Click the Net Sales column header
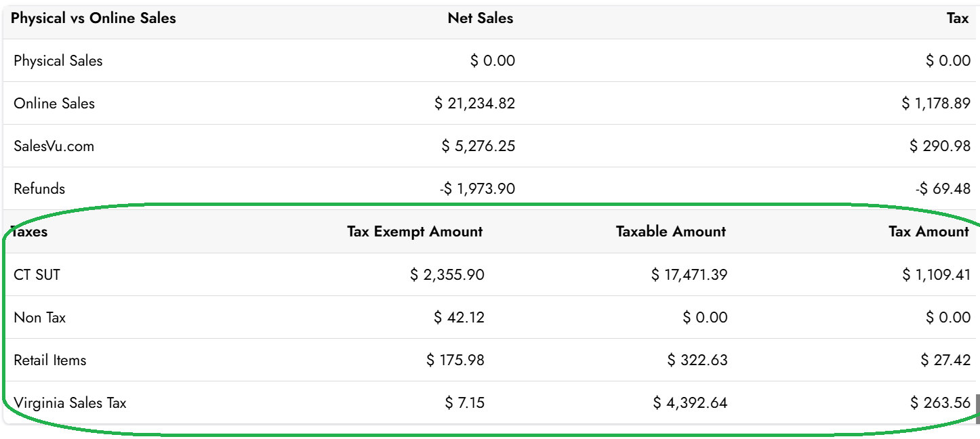This screenshot has height=439, width=980. click(x=480, y=19)
